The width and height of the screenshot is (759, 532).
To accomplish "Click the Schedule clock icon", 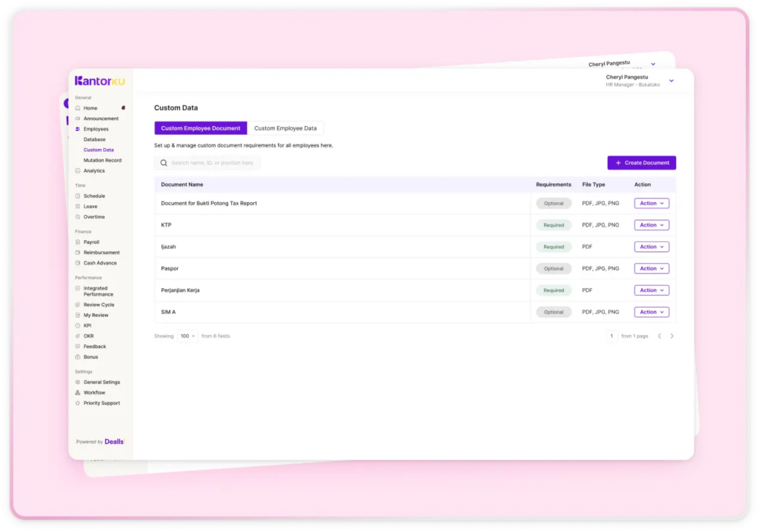I will tap(78, 196).
